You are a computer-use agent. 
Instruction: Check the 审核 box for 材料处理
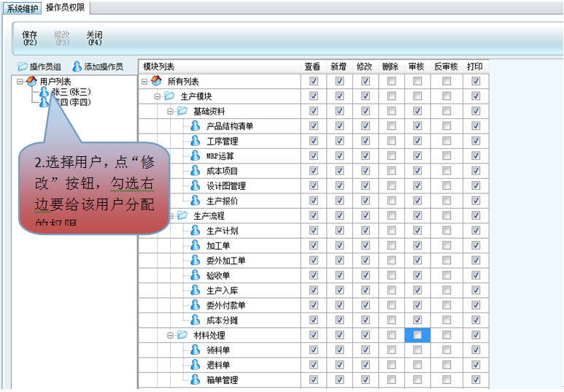(417, 335)
